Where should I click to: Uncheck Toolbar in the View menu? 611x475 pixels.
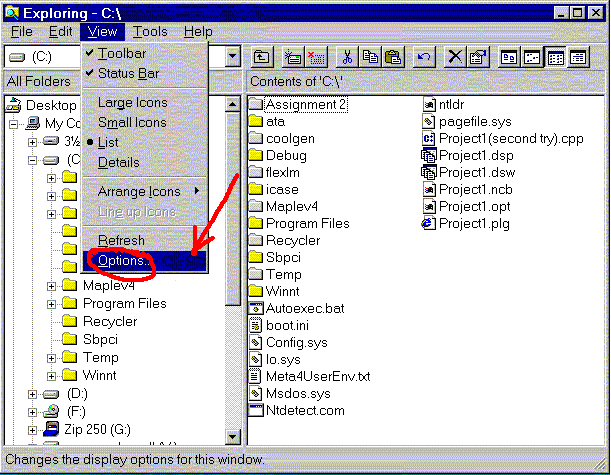(x=122, y=53)
